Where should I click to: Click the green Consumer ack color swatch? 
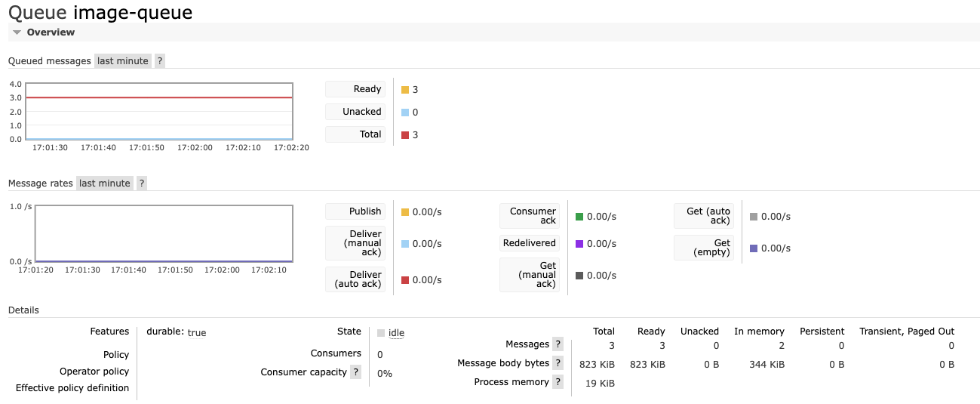[579, 217]
